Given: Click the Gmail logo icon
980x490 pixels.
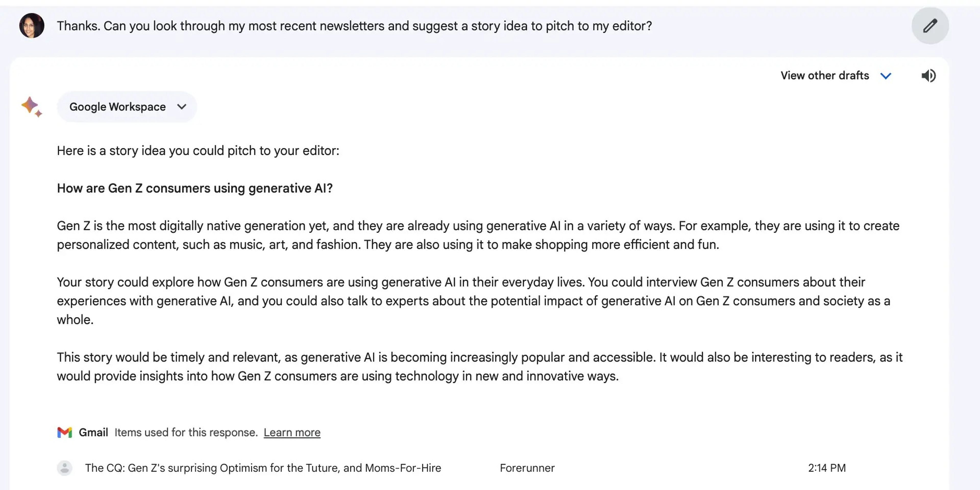Looking at the screenshot, I should (x=65, y=433).
